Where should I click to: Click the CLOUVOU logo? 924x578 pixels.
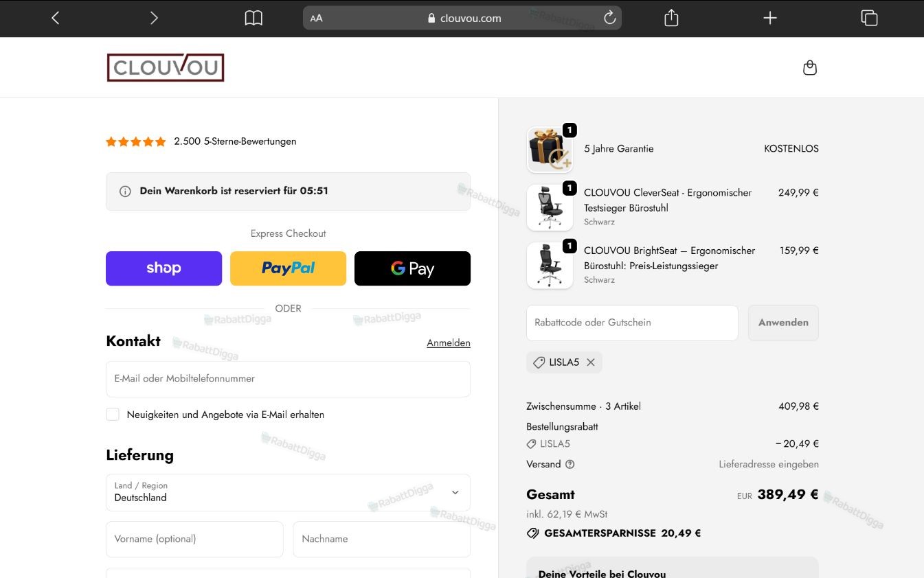pyautogui.click(x=166, y=68)
